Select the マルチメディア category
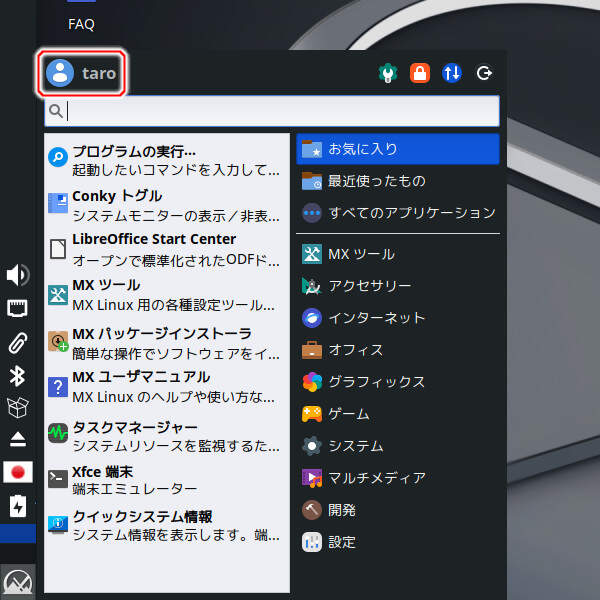The height and width of the screenshot is (600, 600). point(397,478)
